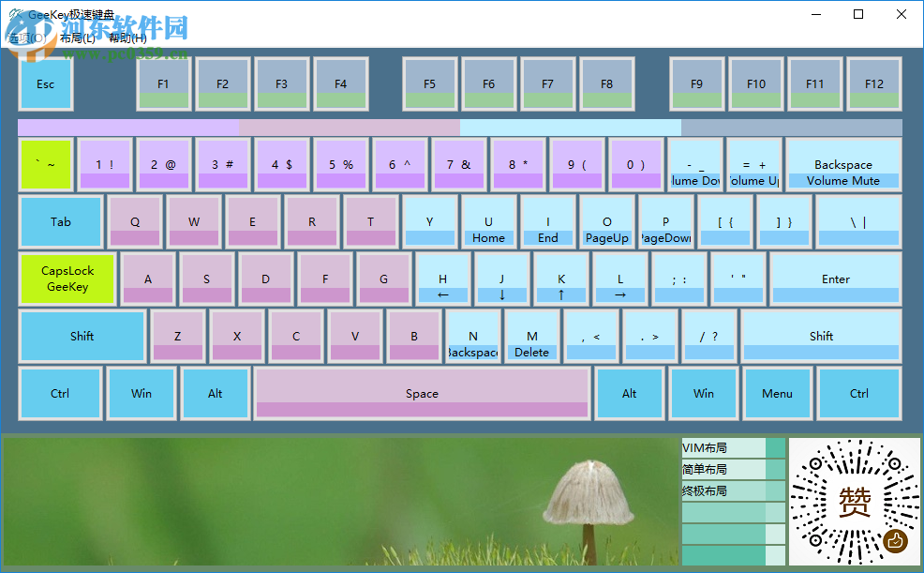The height and width of the screenshot is (573, 924).
Task: Click the F9 function key
Action: (697, 83)
